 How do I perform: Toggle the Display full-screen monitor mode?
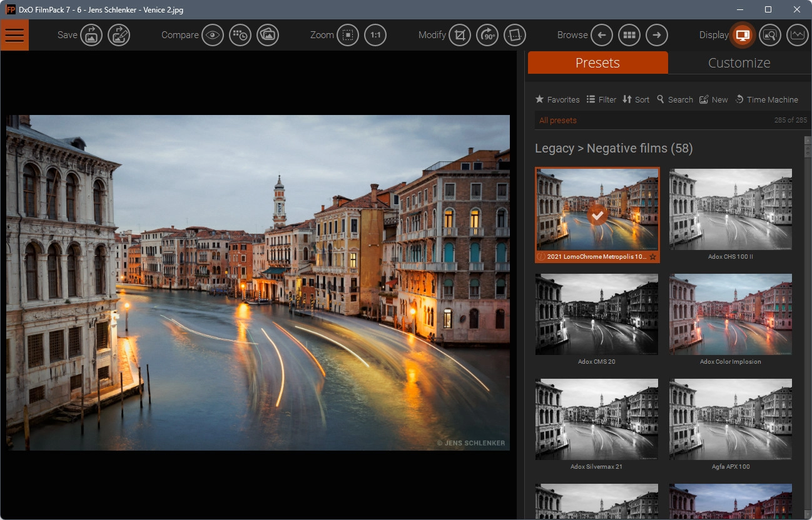(743, 35)
